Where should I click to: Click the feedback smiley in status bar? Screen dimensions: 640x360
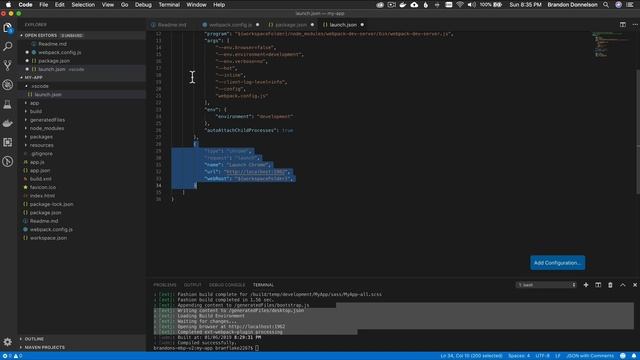(623, 356)
